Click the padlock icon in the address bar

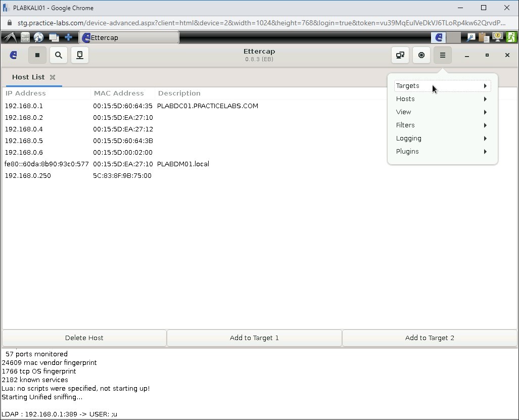point(10,23)
